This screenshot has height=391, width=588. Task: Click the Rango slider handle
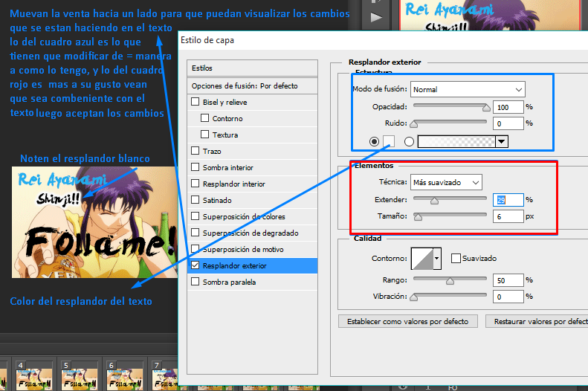point(450,281)
